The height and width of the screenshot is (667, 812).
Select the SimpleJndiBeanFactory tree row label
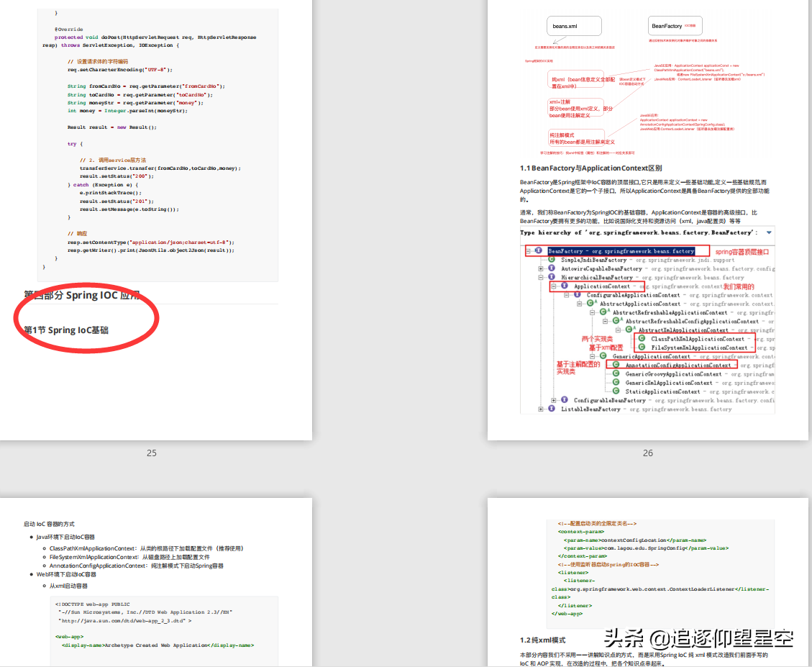pyautogui.click(x=594, y=260)
